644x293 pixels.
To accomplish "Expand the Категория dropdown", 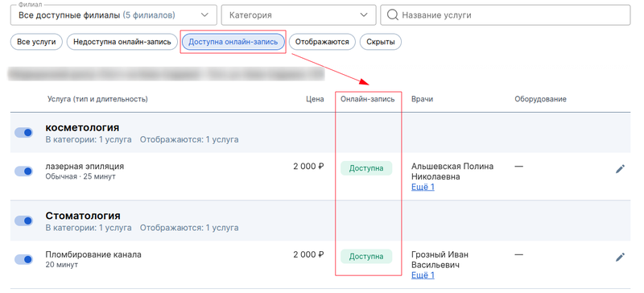I will coord(299,15).
